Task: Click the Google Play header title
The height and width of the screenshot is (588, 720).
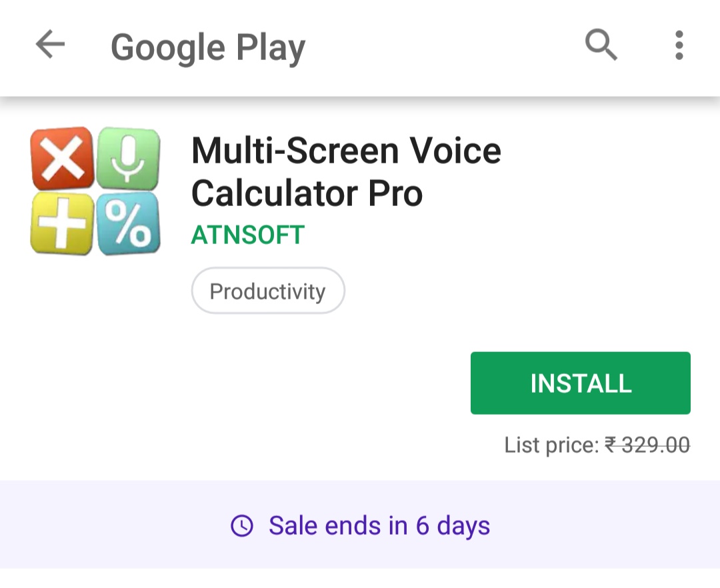Action: pos(208,47)
